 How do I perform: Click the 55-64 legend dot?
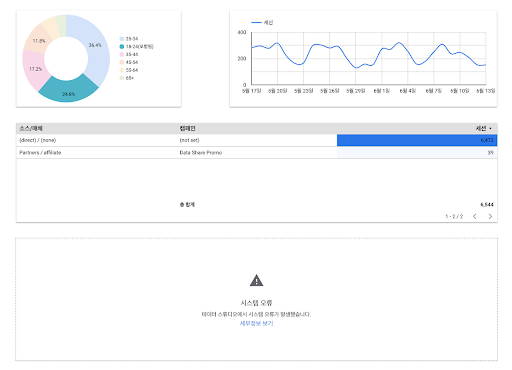point(122,70)
